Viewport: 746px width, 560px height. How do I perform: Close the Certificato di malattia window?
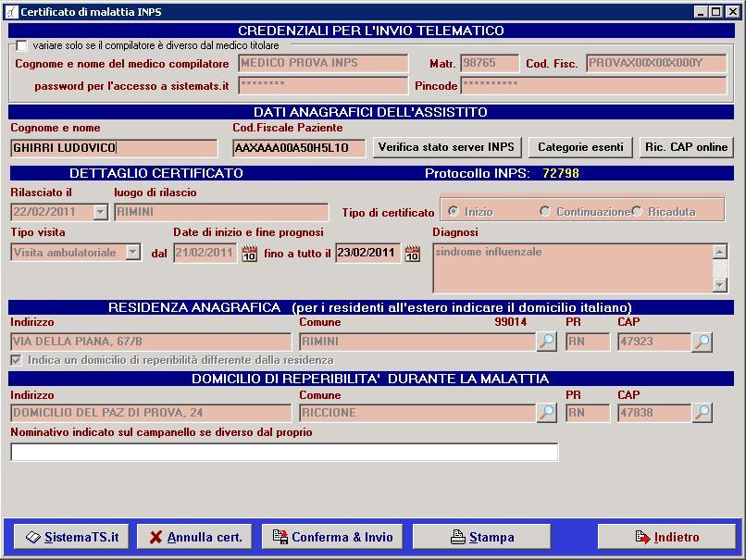pyautogui.click(x=733, y=12)
